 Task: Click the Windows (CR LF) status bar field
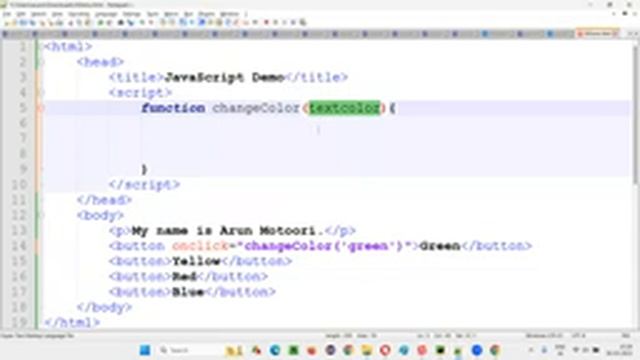click(544, 336)
